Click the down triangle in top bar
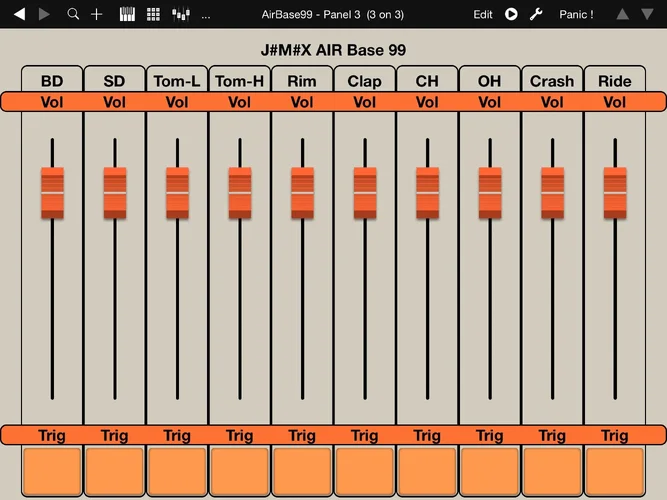 [x=647, y=14]
